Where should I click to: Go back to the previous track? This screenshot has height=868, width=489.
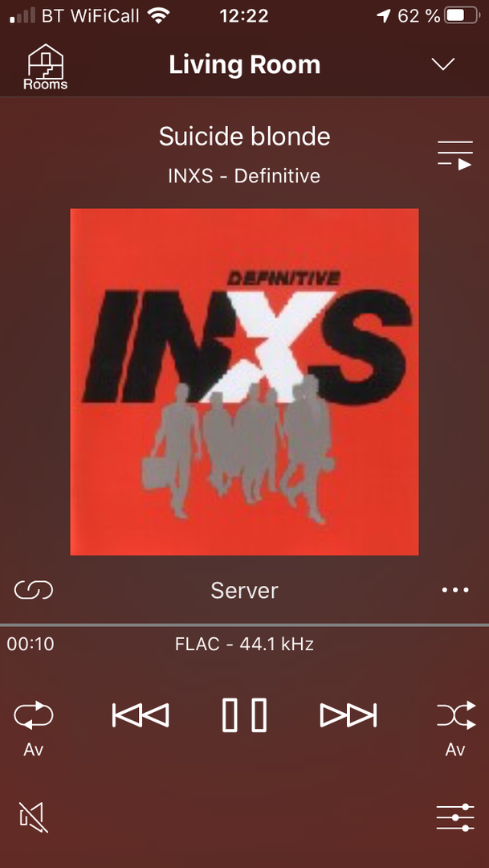[141, 714]
